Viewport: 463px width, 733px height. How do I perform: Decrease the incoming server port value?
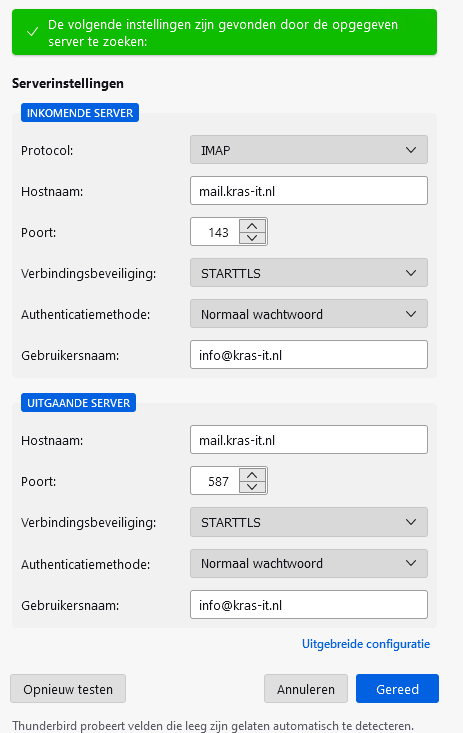(x=252, y=237)
